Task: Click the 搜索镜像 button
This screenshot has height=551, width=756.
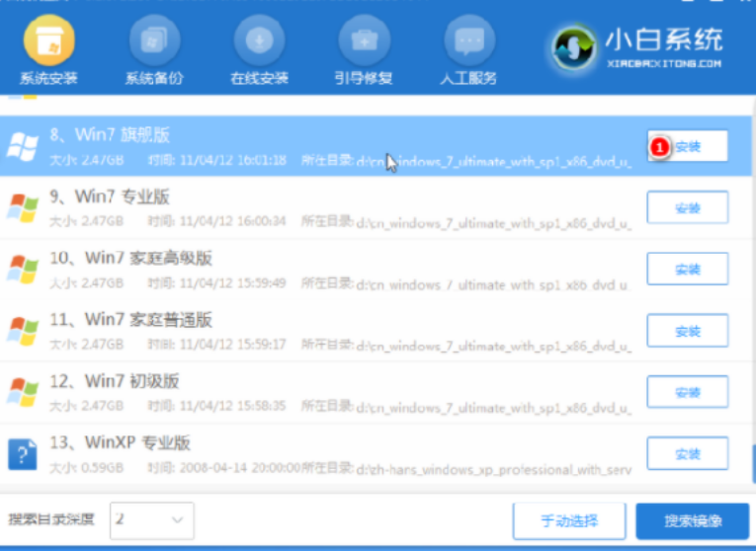Action: (x=693, y=521)
